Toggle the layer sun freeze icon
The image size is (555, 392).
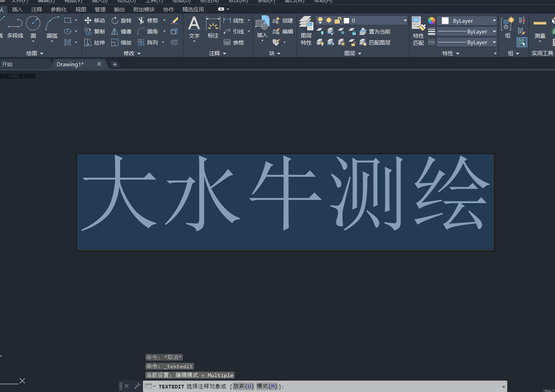pos(328,20)
